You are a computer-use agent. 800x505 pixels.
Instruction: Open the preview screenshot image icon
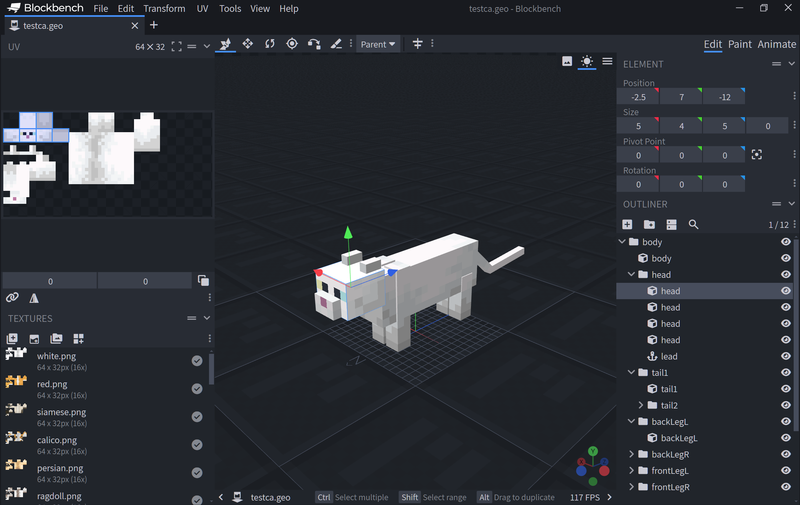click(567, 61)
